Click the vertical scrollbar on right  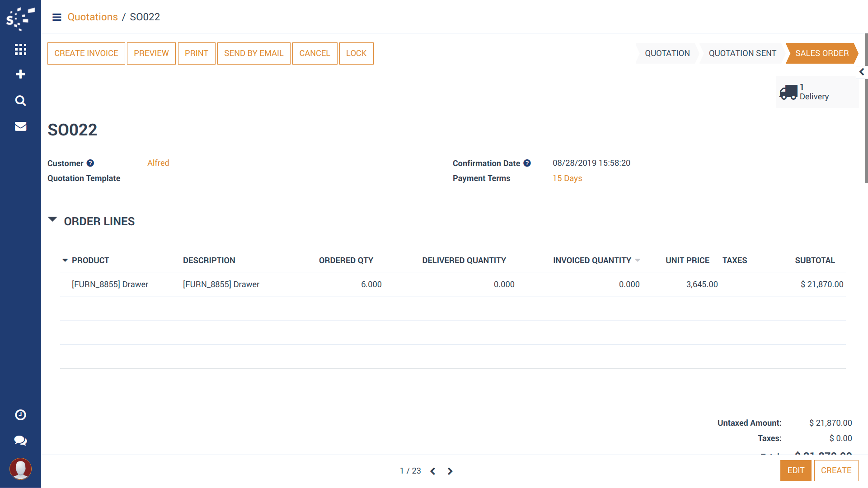tap(866, 108)
